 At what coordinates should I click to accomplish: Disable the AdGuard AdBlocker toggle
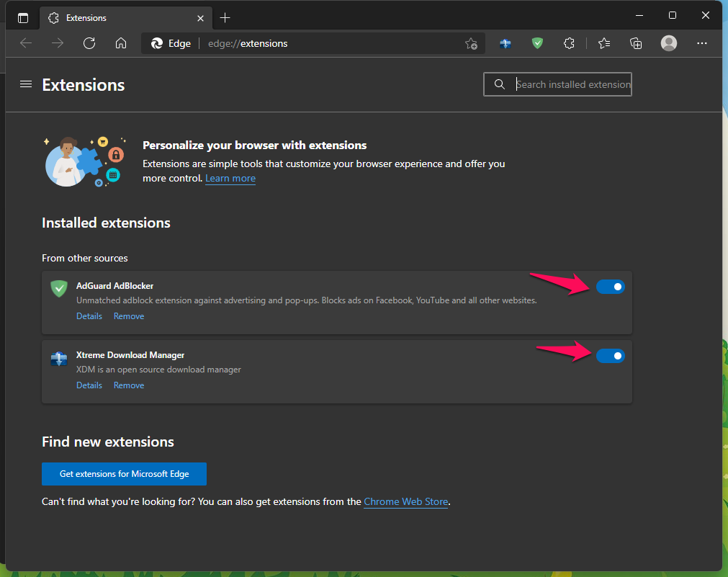[610, 287]
